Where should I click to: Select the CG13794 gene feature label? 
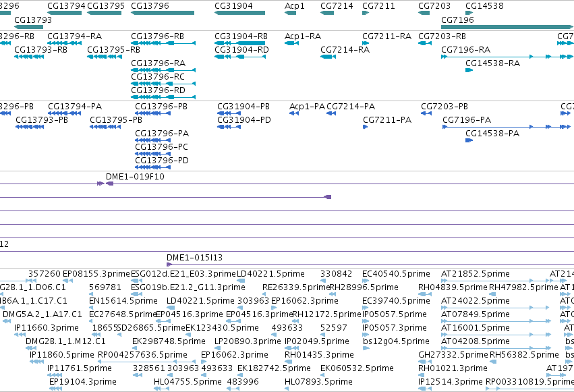tap(66, 6)
